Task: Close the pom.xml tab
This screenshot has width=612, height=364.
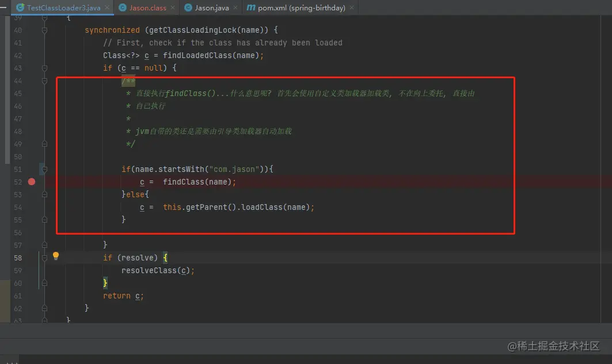Action: coord(352,7)
